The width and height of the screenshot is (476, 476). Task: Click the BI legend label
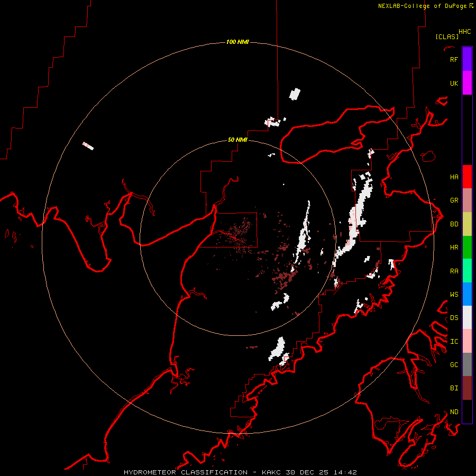pos(454,388)
